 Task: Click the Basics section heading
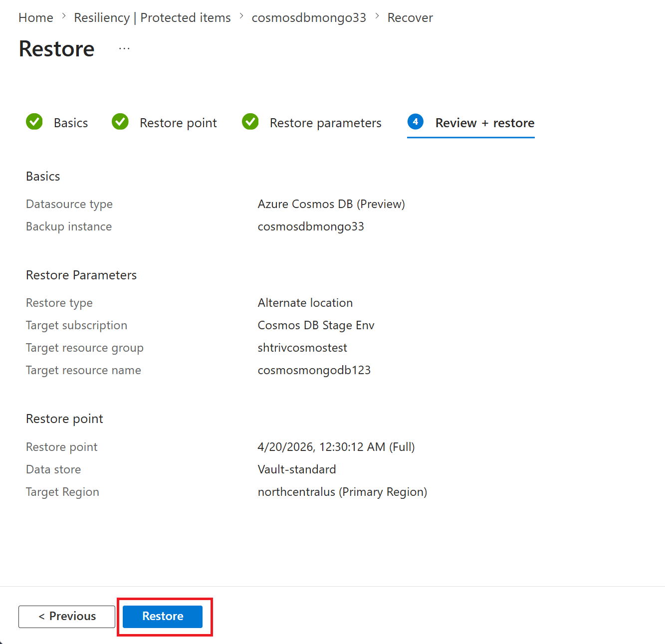(x=43, y=176)
